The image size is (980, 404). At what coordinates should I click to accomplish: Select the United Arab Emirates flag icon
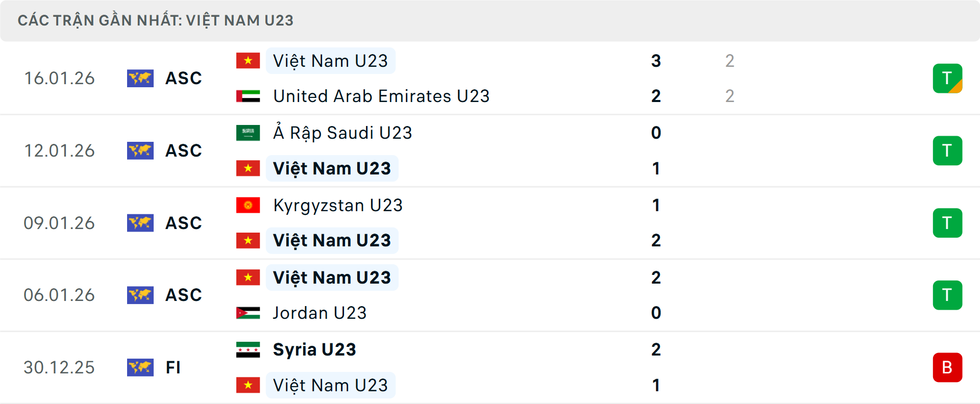click(248, 96)
